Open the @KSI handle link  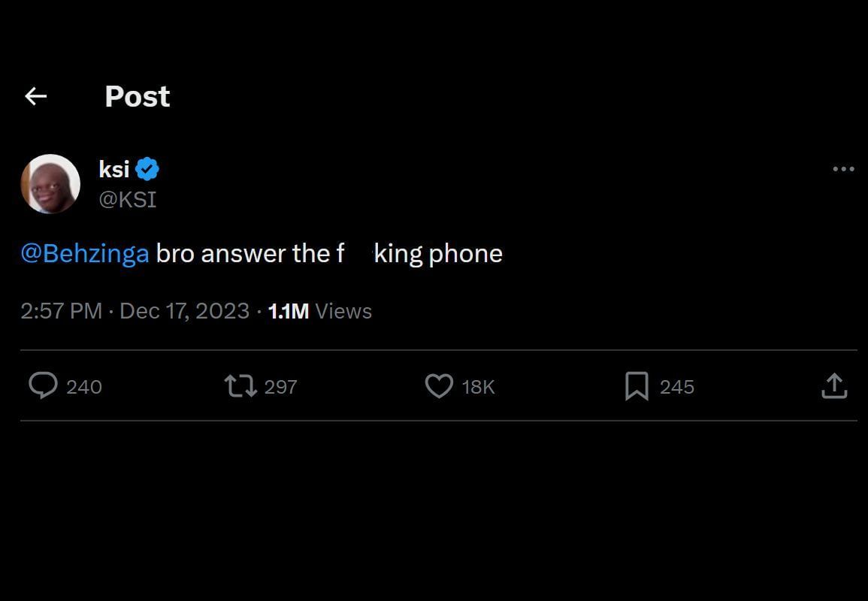click(127, 200)
